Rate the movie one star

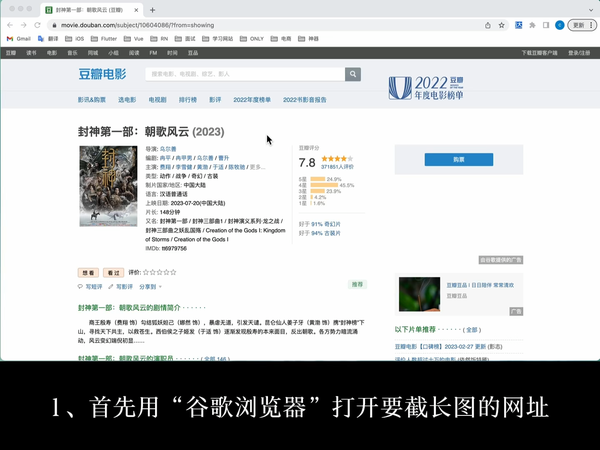pos(146,272)
